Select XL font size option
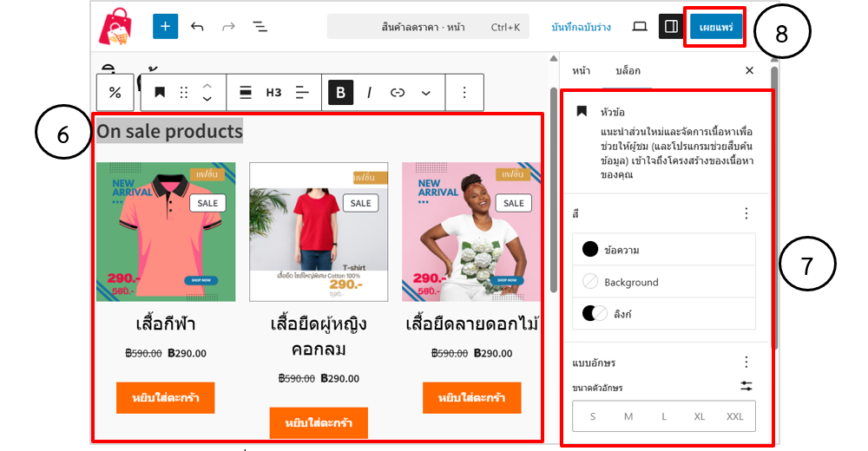This screenshot has height=451, width=868. (699, 416)
